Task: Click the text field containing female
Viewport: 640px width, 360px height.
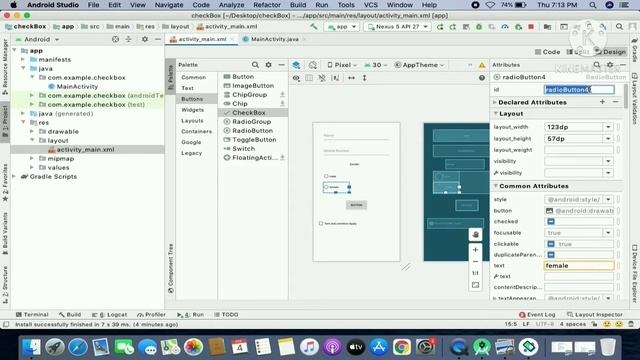Action: pyautogui.click(x=579, y=265)
